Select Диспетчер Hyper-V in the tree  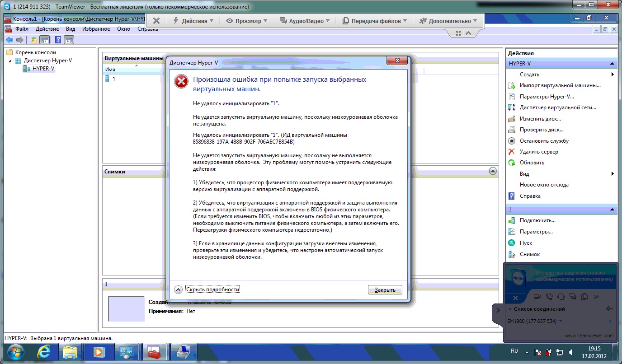[x=47, y=61]
